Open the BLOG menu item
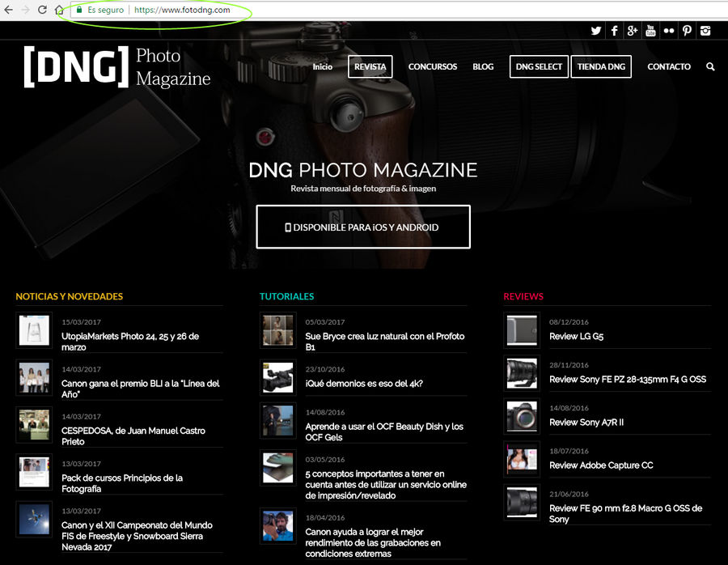This screenshot has height=565, width=728. tap(483, 67)
